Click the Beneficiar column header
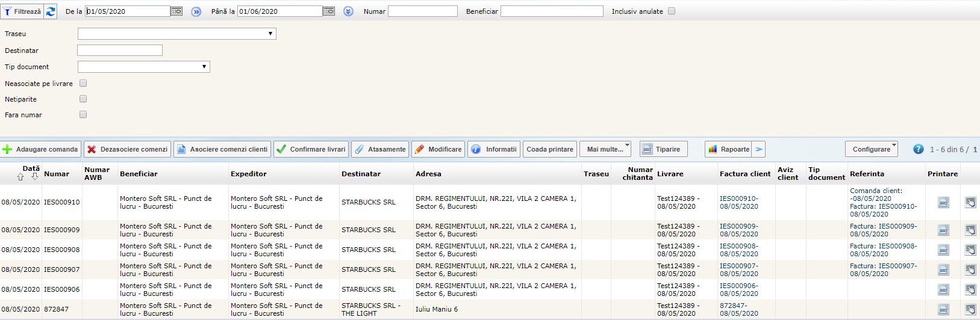 coord(139,174)
